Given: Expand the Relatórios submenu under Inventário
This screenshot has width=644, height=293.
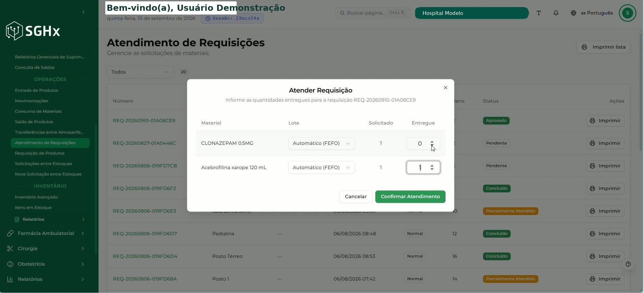Looking at the screenshot, I should click(83, 219).
